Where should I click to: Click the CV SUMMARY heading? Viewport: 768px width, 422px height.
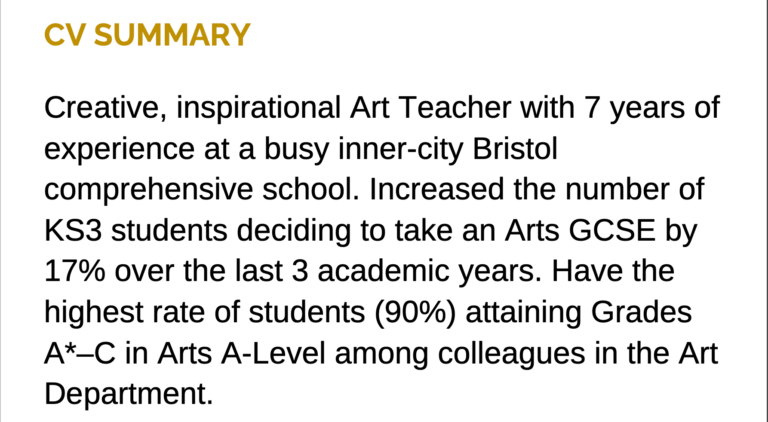[x=147, y=35]
